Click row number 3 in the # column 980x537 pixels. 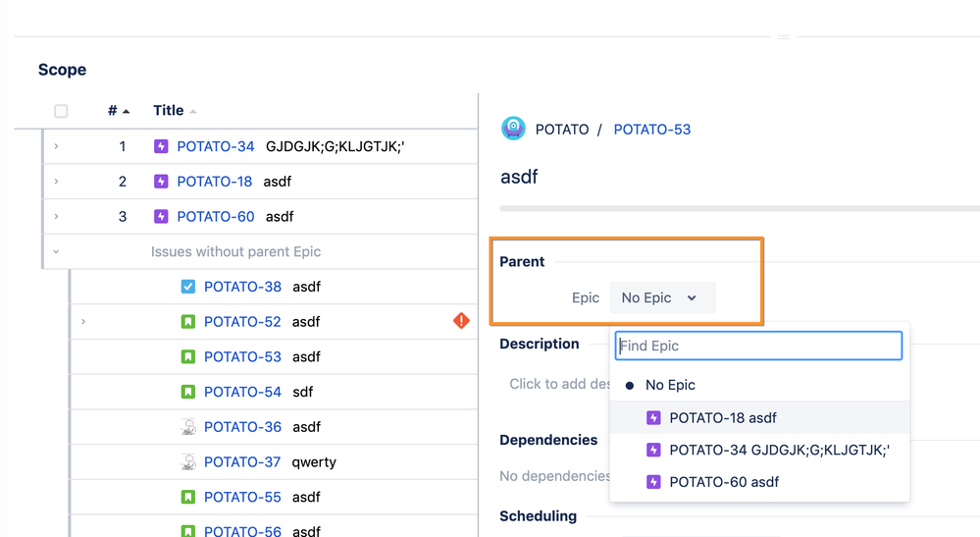coord(123,216)
